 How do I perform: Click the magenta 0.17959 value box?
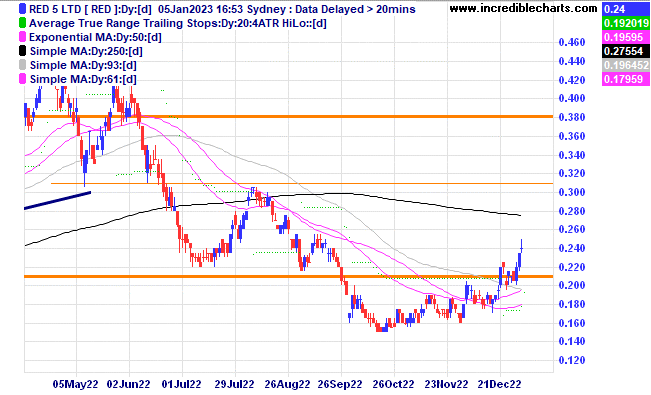coord(626,79)
